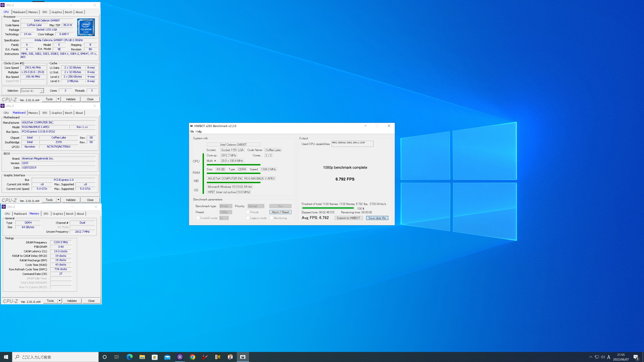Open the notification center with 3 notifications

[x=636, y=357]
